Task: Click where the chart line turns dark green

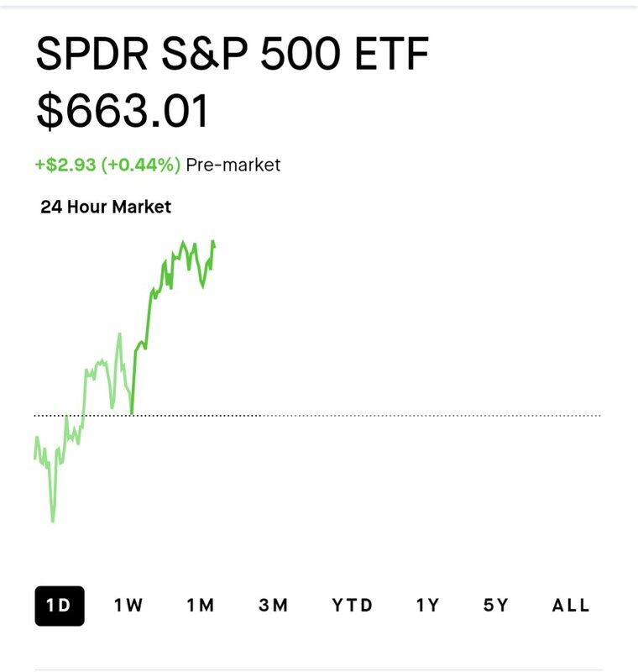Action: point(132,413)
